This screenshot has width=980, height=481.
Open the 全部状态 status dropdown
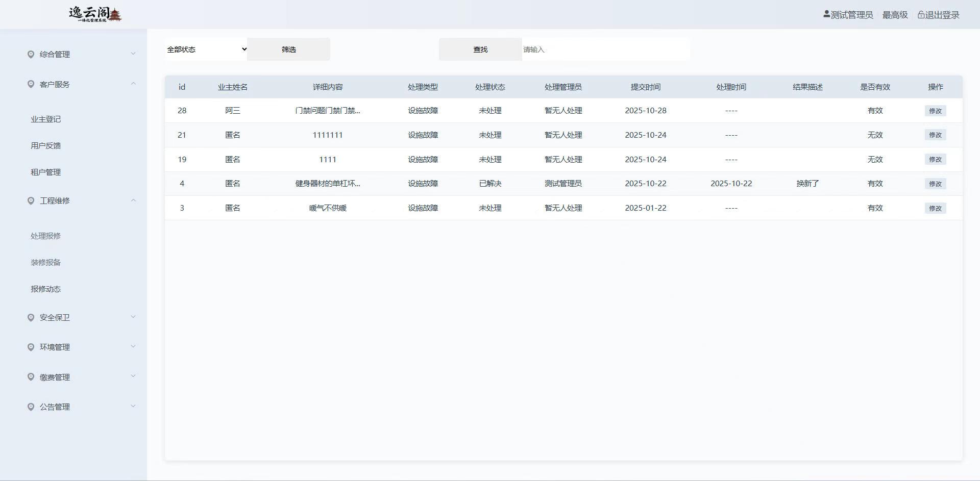(x=206, y=49)
